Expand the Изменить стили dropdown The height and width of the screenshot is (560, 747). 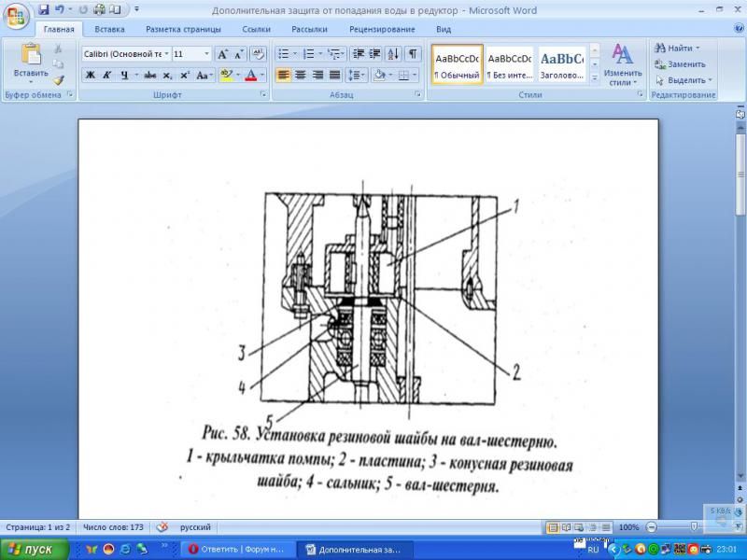[622, 65]
